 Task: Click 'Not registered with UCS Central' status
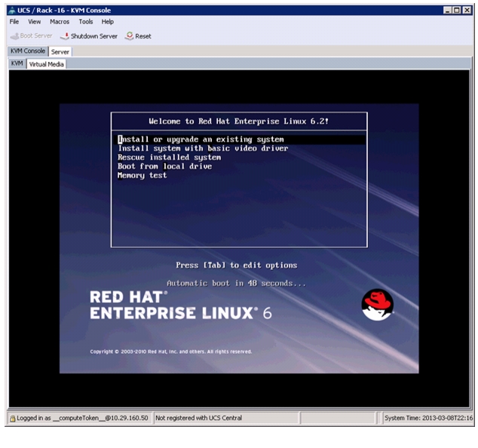click(x=199, y=418)
